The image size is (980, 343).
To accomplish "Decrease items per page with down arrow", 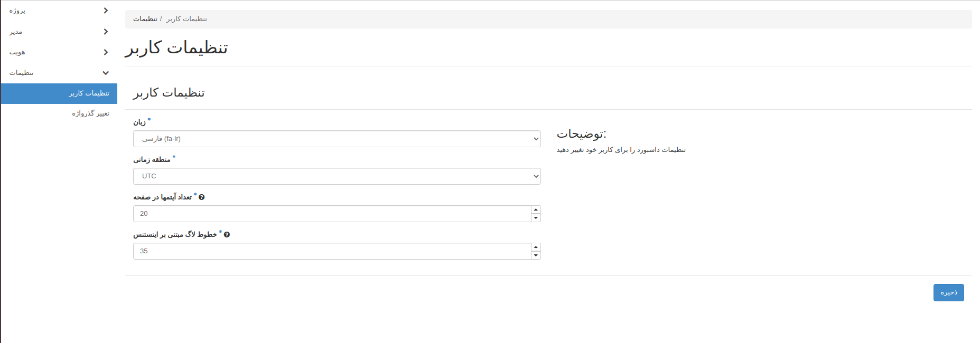I will pyautogui.click(x=536, y=217).
